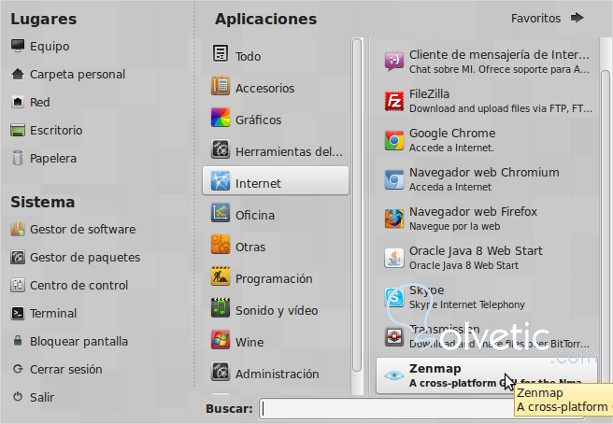Launch Gestor de software icon
The height and width of the screenshot is (424, 613).
pos(18,229)
